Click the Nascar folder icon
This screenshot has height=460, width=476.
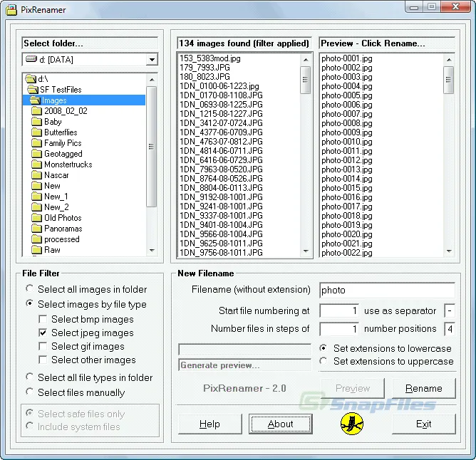coord(37,175)
